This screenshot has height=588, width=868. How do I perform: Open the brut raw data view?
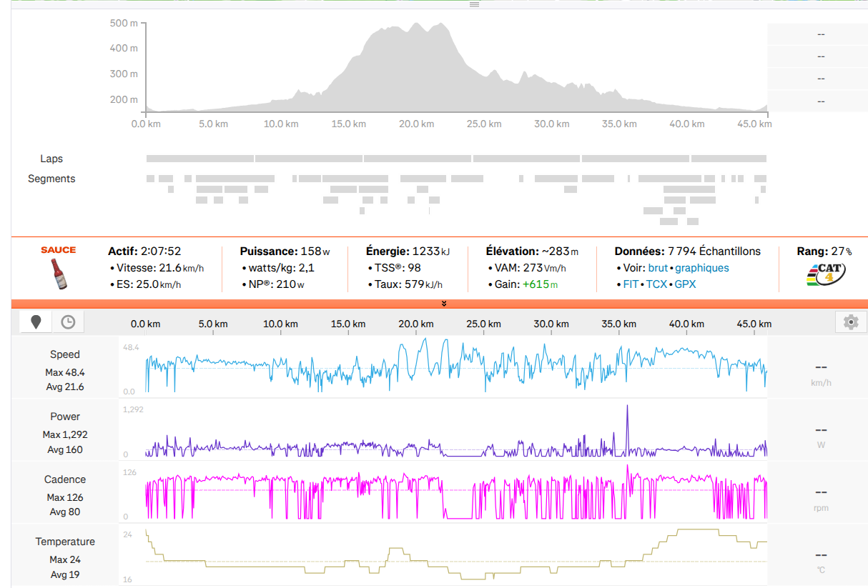[x=658, y=268]
